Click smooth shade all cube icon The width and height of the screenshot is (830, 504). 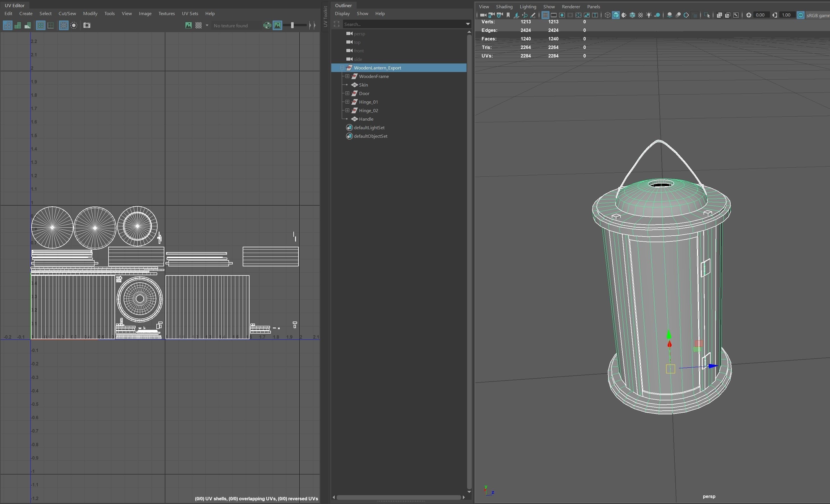(x=616, y=15)
